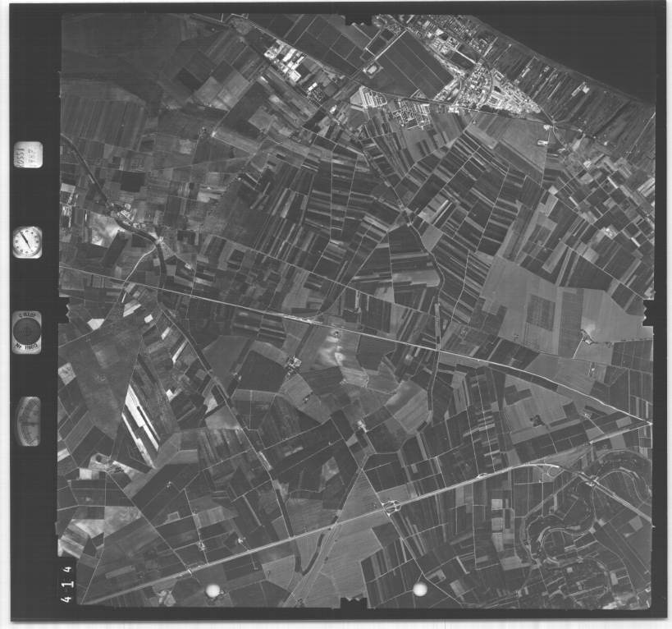
Task: Click the left white punch hole at bottom
Action: coord(213,590)
